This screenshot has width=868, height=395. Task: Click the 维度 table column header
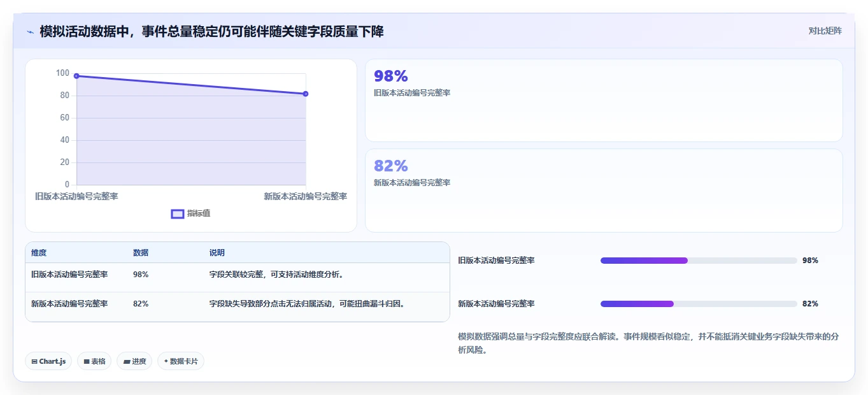tap(39, 253)
